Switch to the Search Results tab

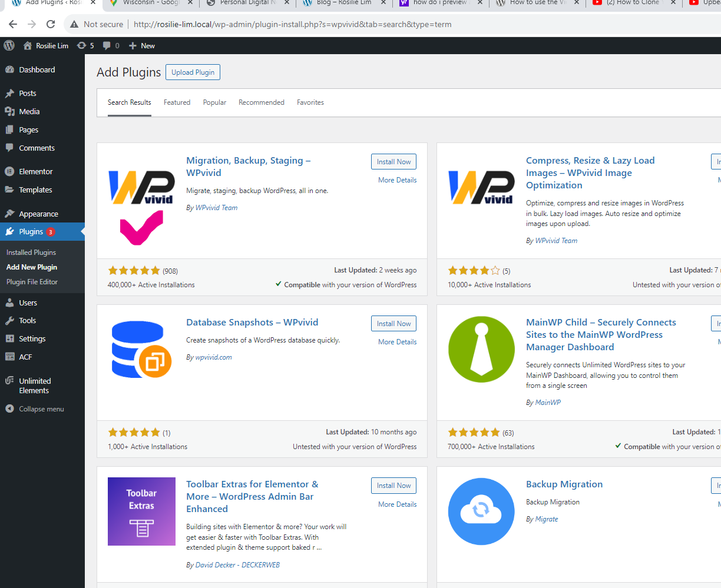pyautogui.click(x=130, y=102)
